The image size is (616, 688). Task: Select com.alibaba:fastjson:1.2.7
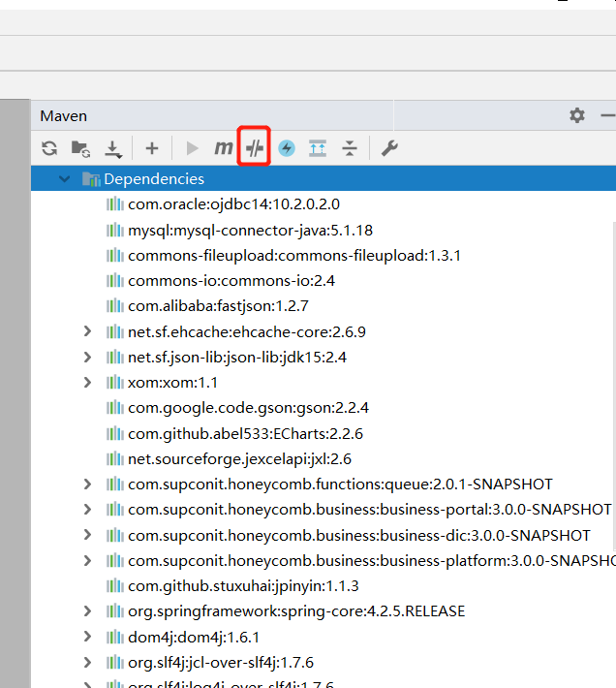click(x=218, y=306)
